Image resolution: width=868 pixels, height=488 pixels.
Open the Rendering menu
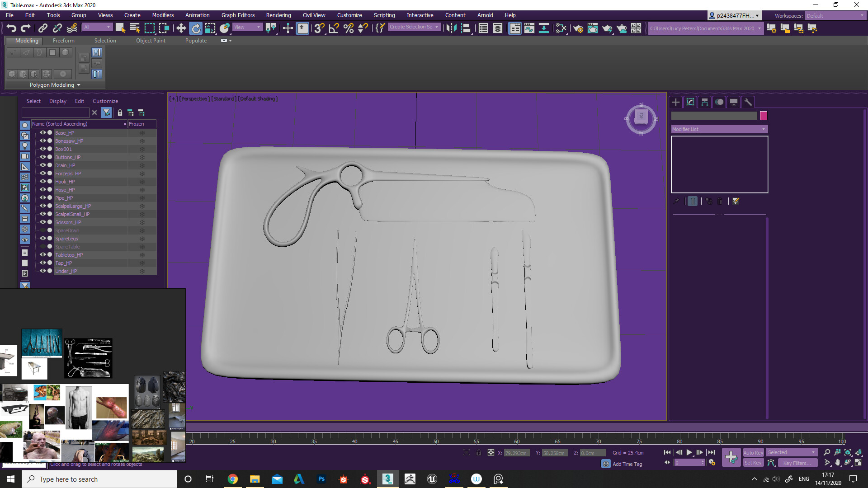278,15
